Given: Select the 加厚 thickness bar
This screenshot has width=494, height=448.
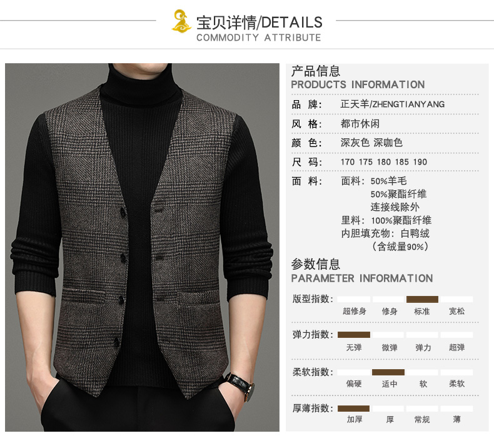Looking at the screenshot, I should tap(353, 409).
